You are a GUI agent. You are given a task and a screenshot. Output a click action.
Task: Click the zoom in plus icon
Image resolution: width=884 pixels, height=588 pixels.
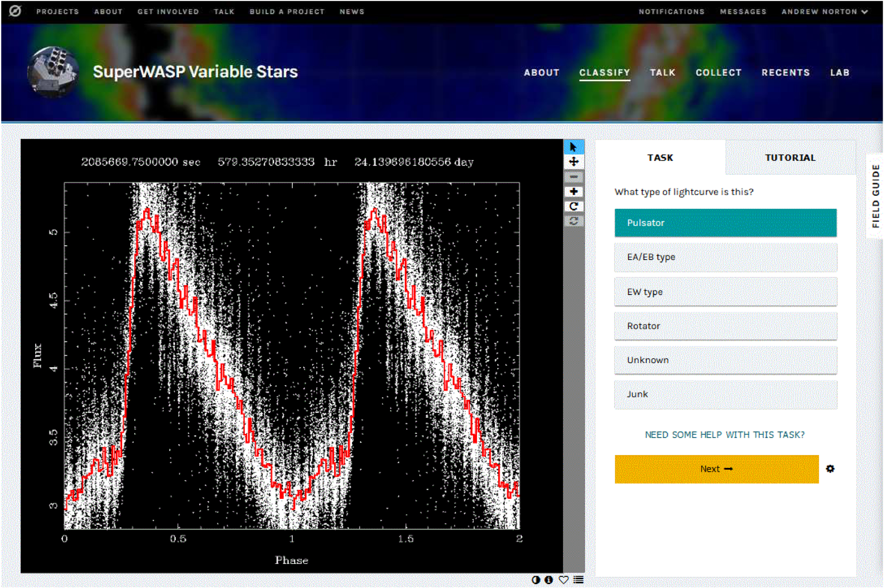click(x=573, y=192)
